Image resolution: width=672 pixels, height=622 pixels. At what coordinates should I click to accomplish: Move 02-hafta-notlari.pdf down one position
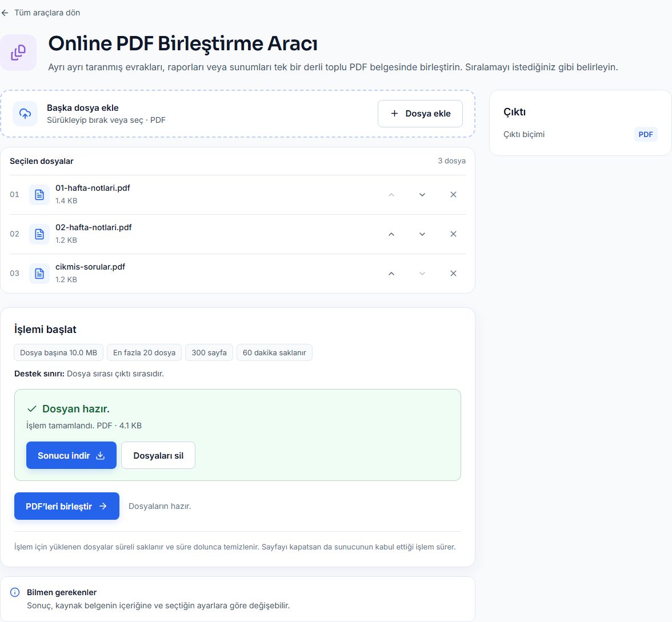(422, 234)
